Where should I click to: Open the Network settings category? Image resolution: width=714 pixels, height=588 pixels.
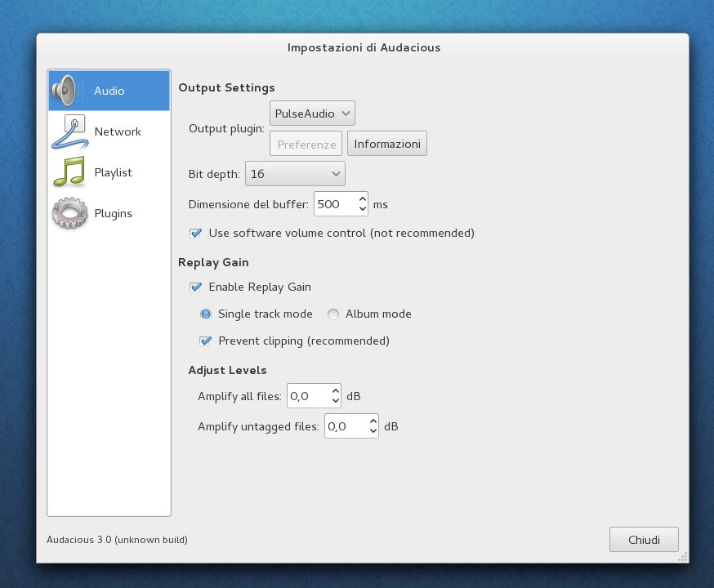click(x=109, y=131)
